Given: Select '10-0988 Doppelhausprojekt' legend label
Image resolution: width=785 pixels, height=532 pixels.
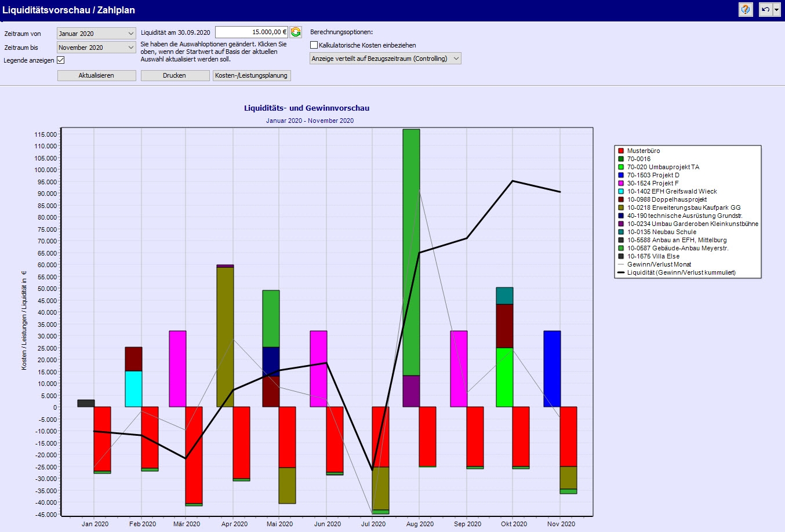Looking at the screenshot, I should (x=667, y=199).
